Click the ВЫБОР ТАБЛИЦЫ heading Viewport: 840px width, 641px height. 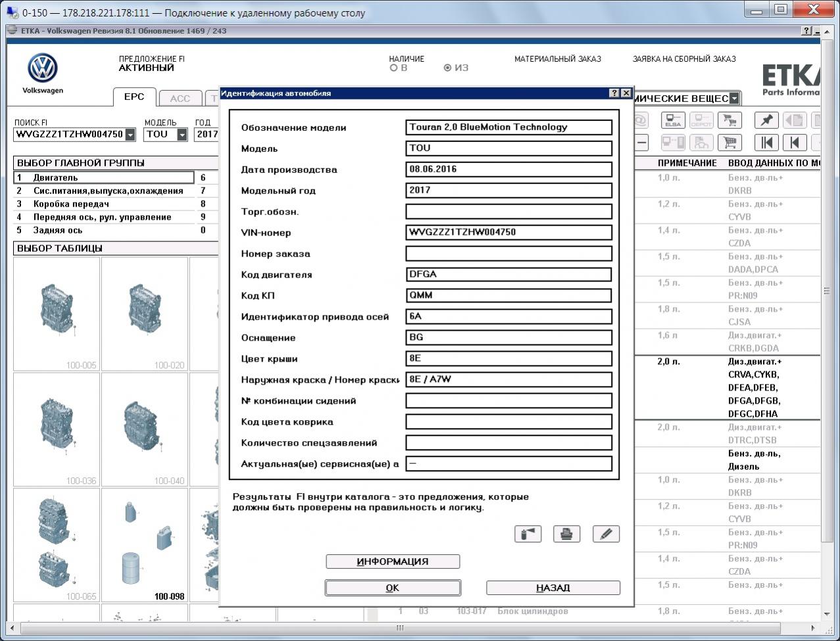pos(60,249)
